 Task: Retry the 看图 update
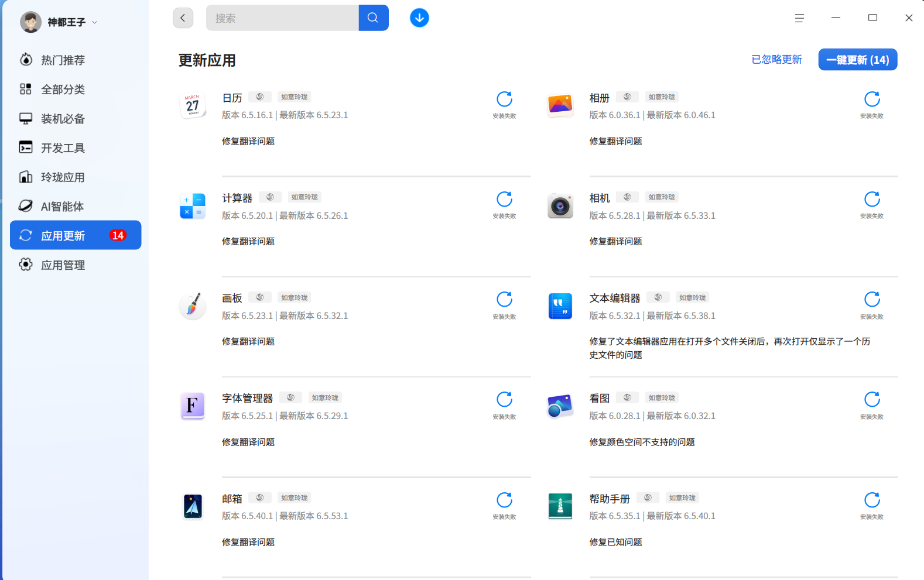(x=872, y=400)
